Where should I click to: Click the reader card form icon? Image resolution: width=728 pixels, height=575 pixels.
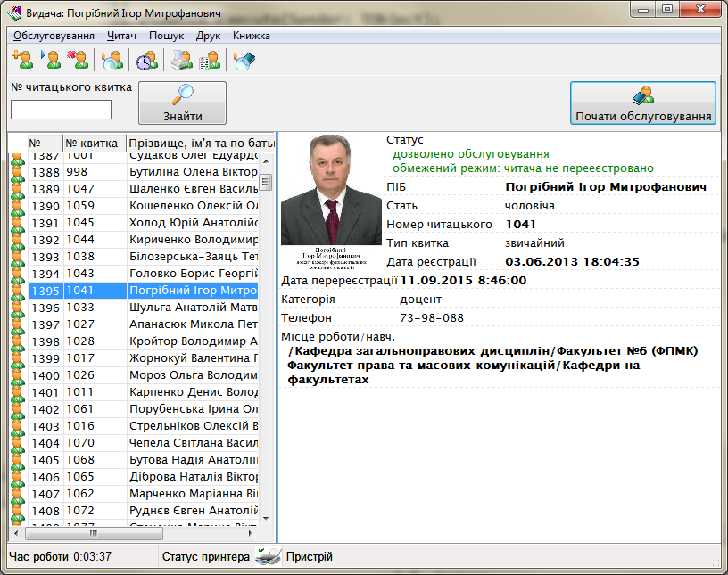click(x=210, y=60)
